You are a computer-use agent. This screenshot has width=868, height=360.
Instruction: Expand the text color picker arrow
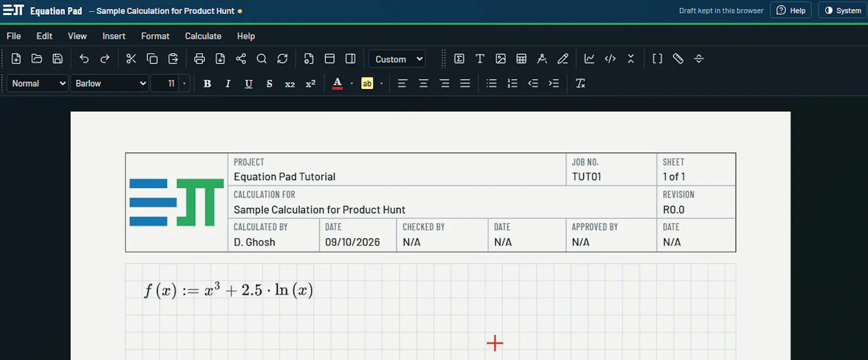(x=352, y=83)
